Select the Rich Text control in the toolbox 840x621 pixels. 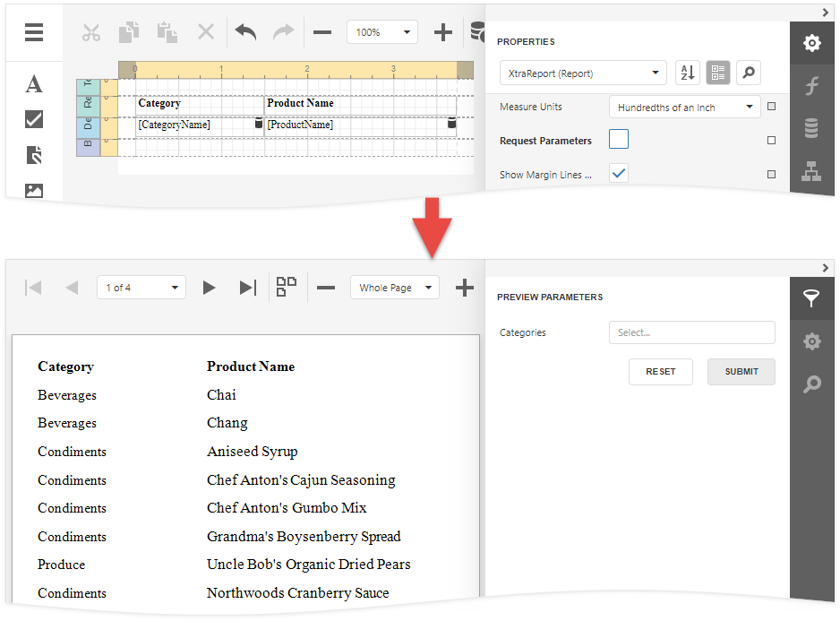click(x=33, y=154)
